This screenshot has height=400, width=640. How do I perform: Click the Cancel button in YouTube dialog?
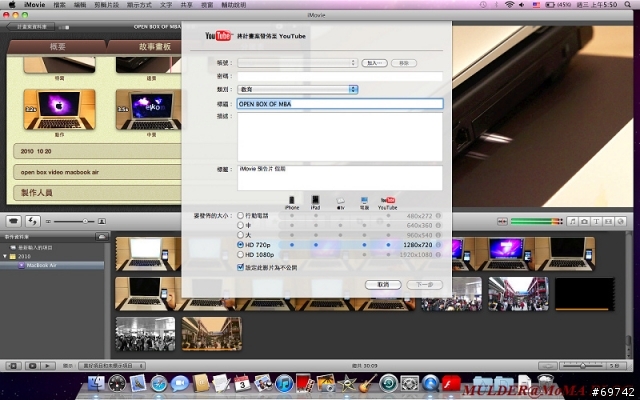click(x=383, y=284)
